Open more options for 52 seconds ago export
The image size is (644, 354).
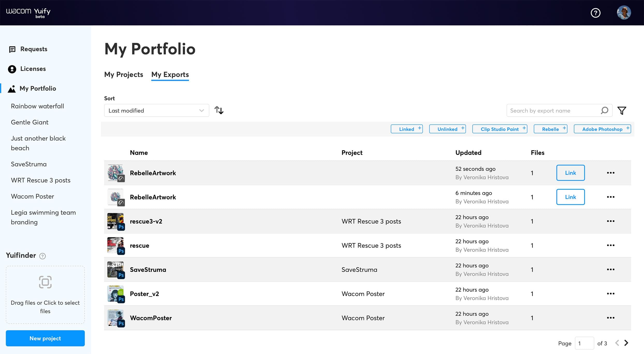pyautogui.click(x=611, y=173)
